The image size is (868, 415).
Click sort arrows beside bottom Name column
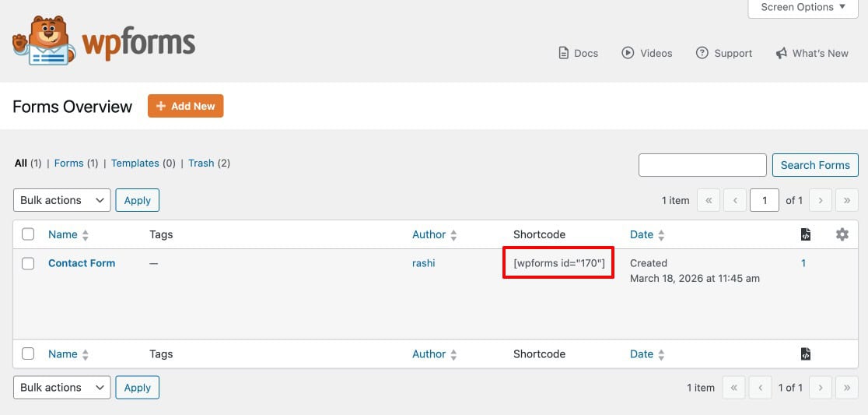click(x=86, y=354)
